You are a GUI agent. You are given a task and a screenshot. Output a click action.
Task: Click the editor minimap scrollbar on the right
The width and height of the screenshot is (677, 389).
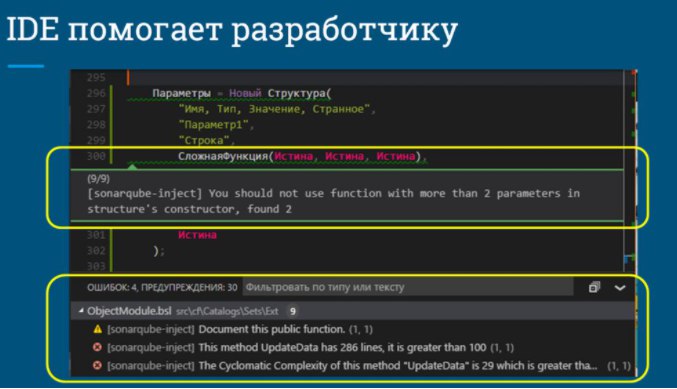tap(631, 171)
